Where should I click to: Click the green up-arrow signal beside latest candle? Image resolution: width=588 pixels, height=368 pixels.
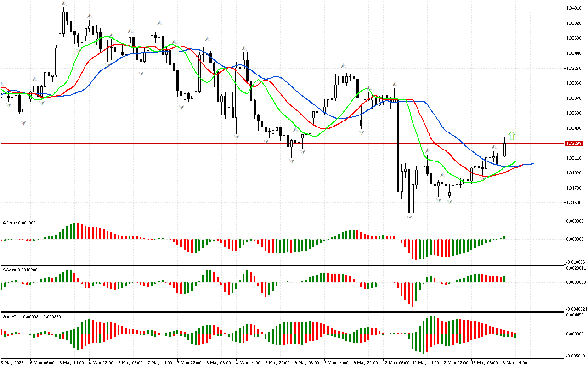[512, 136]
